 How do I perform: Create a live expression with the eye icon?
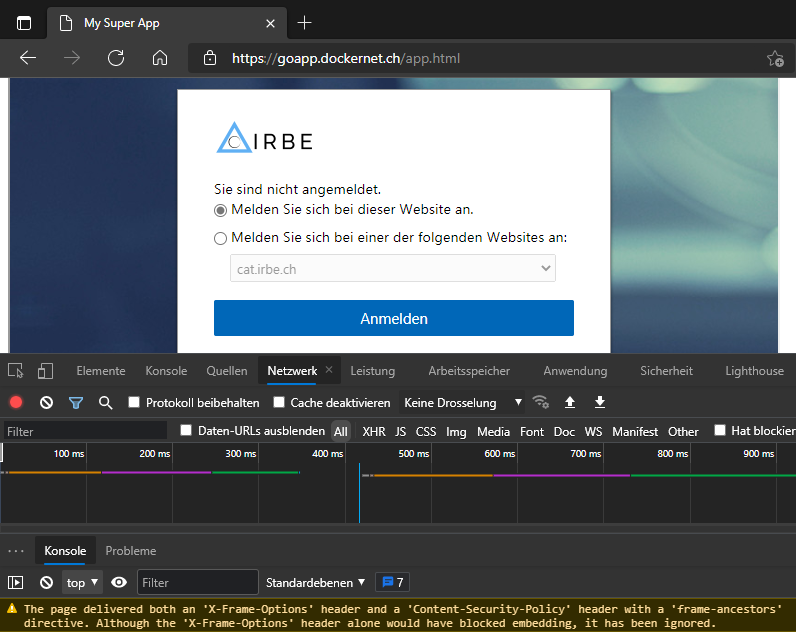tap(119, 582)
